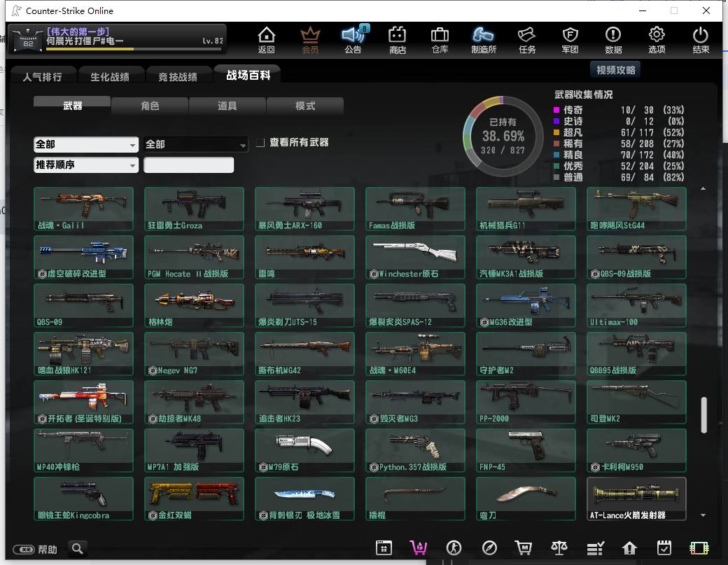Open the 推荐顺序 sort dropdown
Screen dimensions: 728x565
tap(86, 165)
